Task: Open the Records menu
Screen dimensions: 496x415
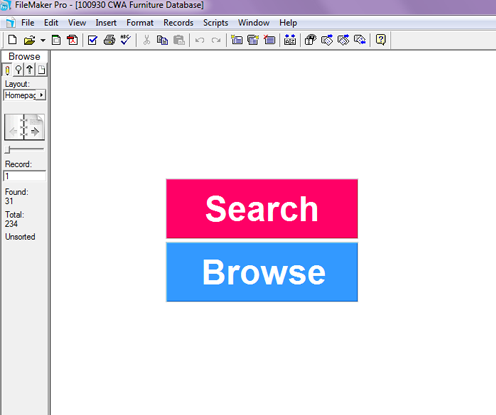Action: point(178,23)
